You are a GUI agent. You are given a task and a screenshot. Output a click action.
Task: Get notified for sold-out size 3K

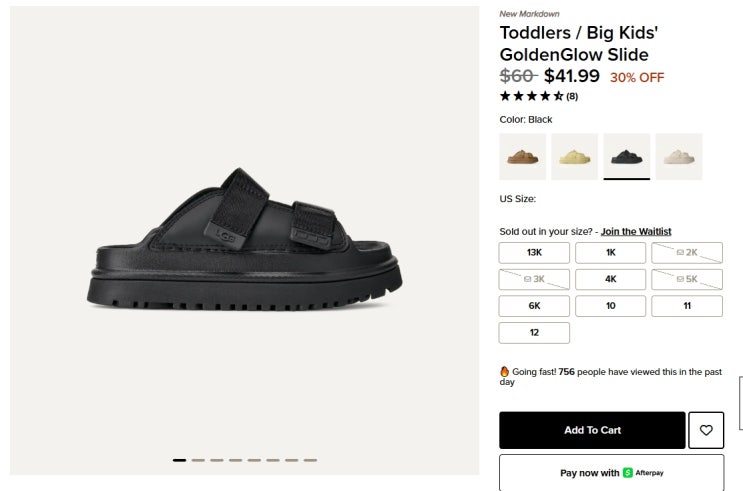[534, 280]
